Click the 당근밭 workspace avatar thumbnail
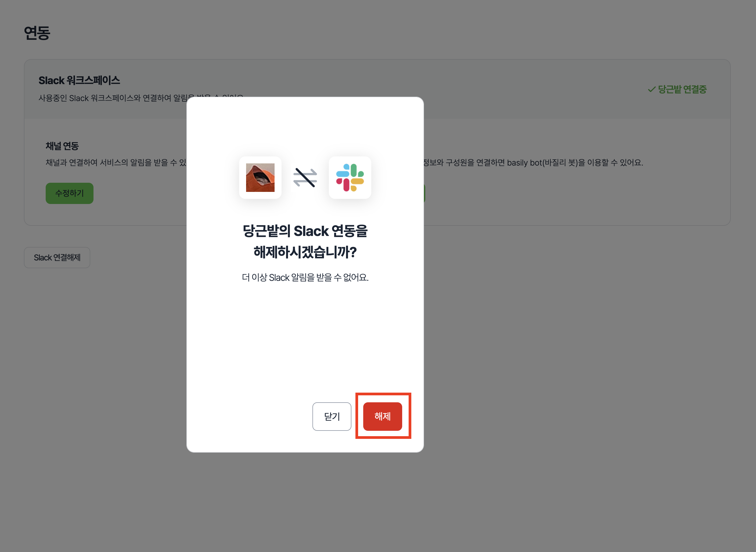Viewport: 756px width, 552px height. [x=260, y=177]
